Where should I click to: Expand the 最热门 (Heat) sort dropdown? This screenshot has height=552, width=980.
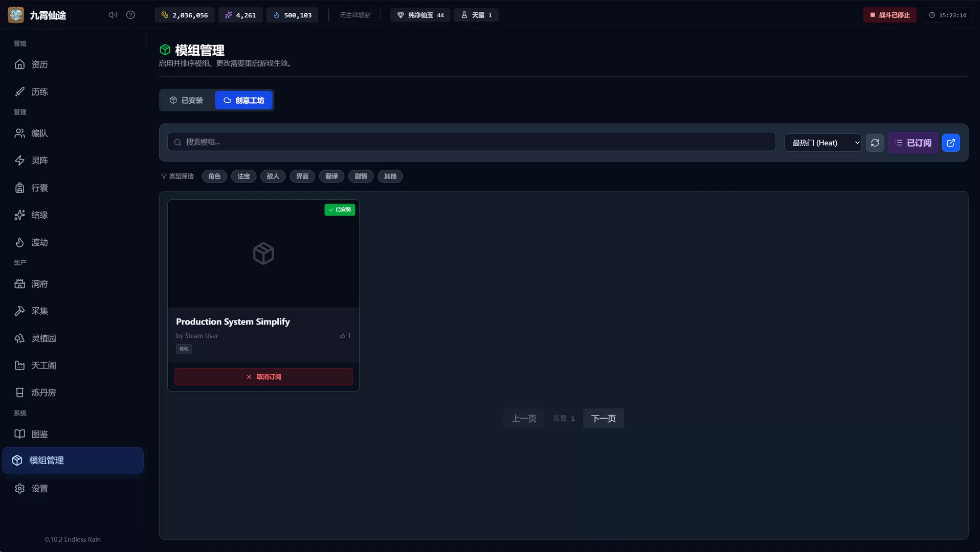pos(822,143)
